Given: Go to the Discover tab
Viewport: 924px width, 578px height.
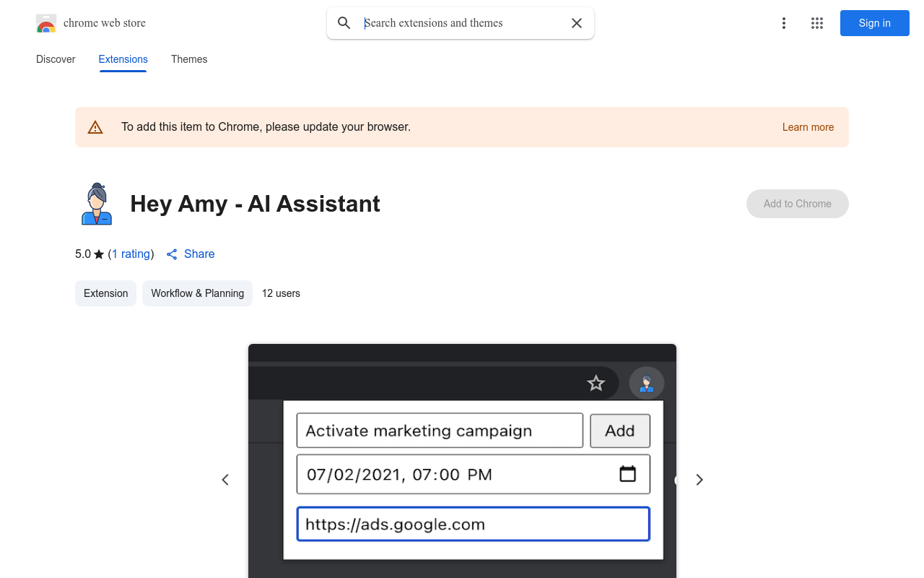Looking at the screenshot, I should point(56,59).
